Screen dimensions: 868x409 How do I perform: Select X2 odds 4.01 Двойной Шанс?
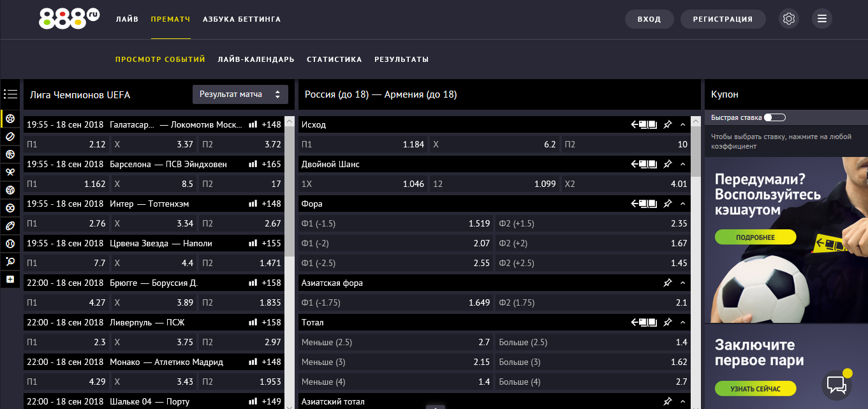[x=626, y=184]
